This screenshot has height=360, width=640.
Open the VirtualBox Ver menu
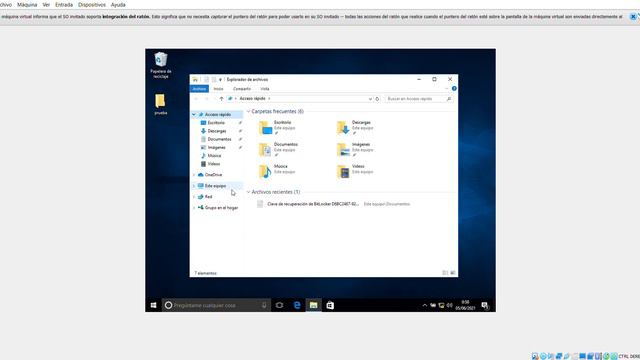tap(46, 5)
